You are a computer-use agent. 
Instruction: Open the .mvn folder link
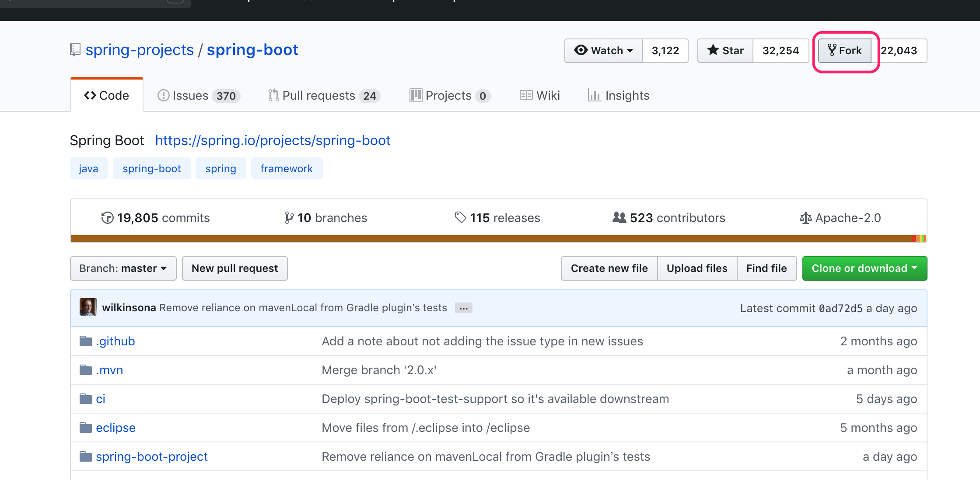109,370
